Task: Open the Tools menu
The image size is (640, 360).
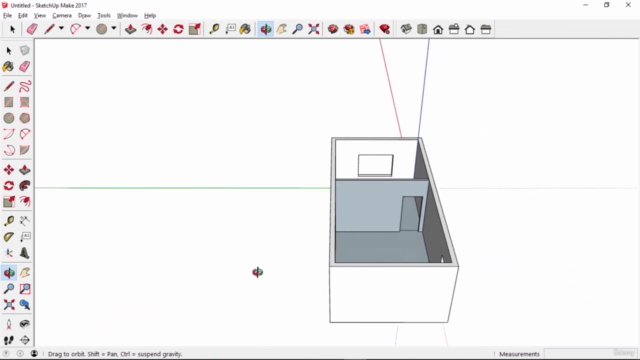Action: pyautogui.click(x=104, y=16)
